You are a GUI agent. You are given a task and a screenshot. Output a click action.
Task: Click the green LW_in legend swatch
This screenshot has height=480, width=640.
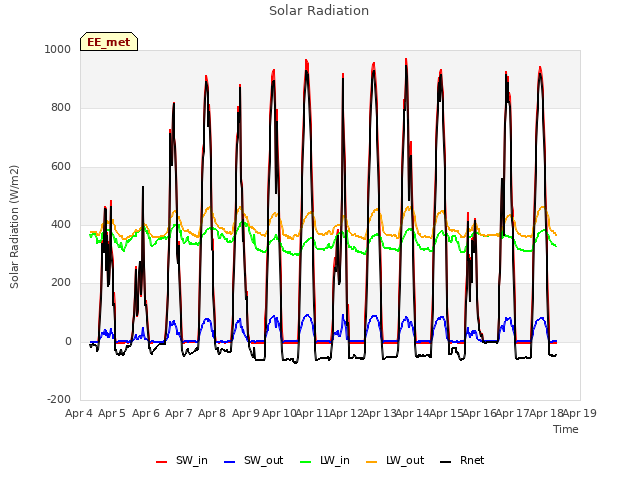pyautogui.click(x=306, y=462)
